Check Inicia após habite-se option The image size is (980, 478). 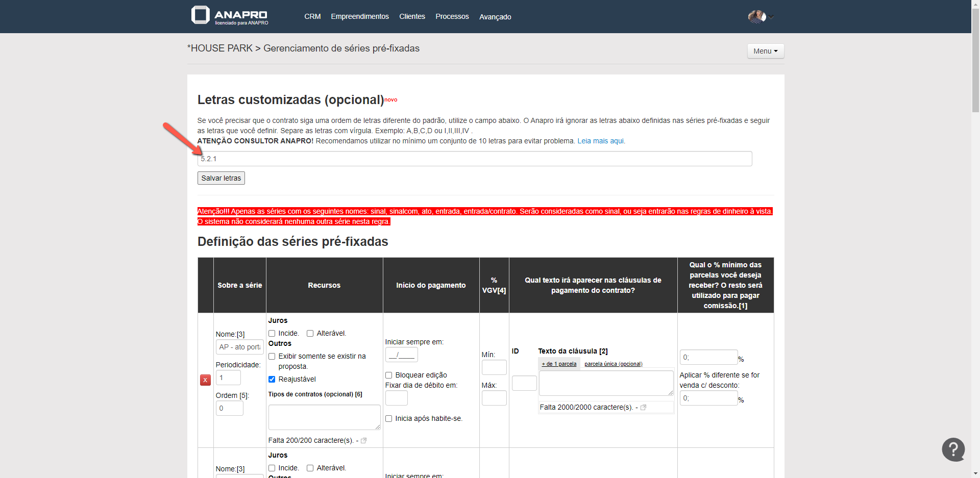(x=389, y=419)
